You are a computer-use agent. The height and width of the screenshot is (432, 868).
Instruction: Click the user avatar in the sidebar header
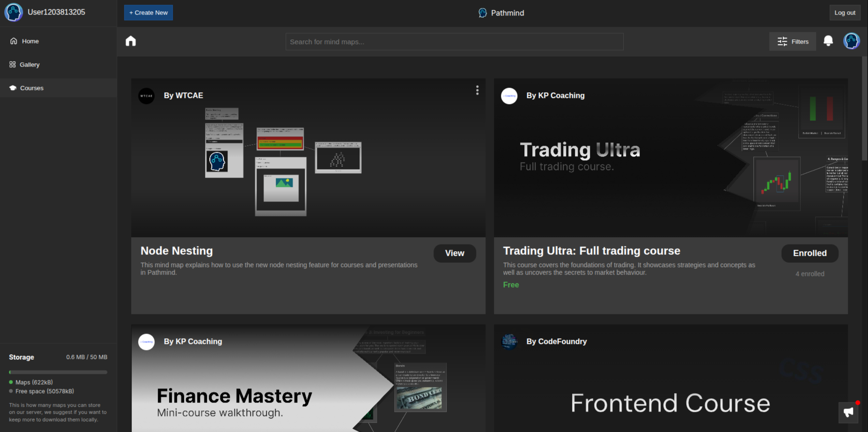coord(14,13)
